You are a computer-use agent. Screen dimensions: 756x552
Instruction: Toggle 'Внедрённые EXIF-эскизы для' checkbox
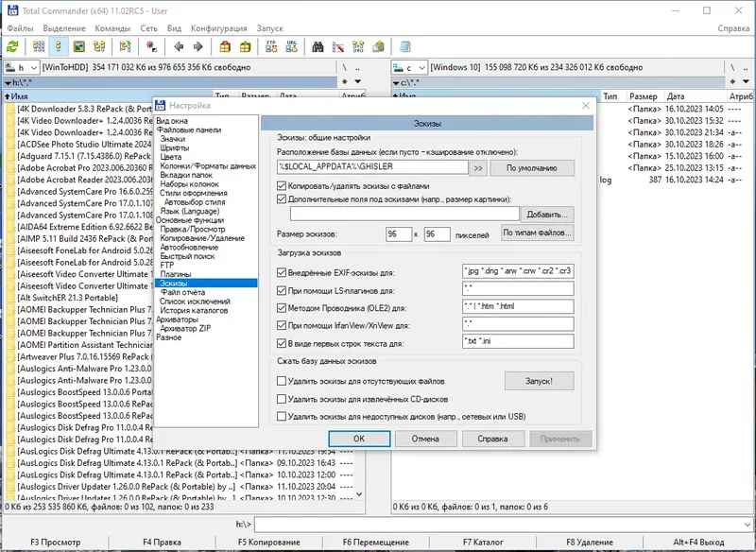pyautogui.click(x=282, y=272)
